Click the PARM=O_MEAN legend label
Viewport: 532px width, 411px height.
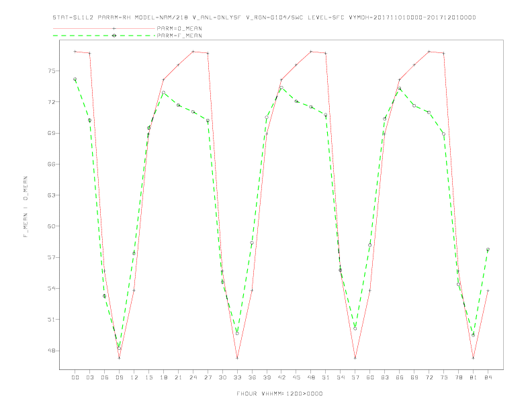coord(179,28)
